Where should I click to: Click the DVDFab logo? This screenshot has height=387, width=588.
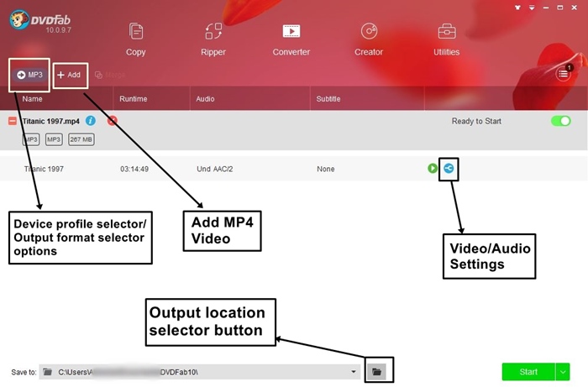39,21
